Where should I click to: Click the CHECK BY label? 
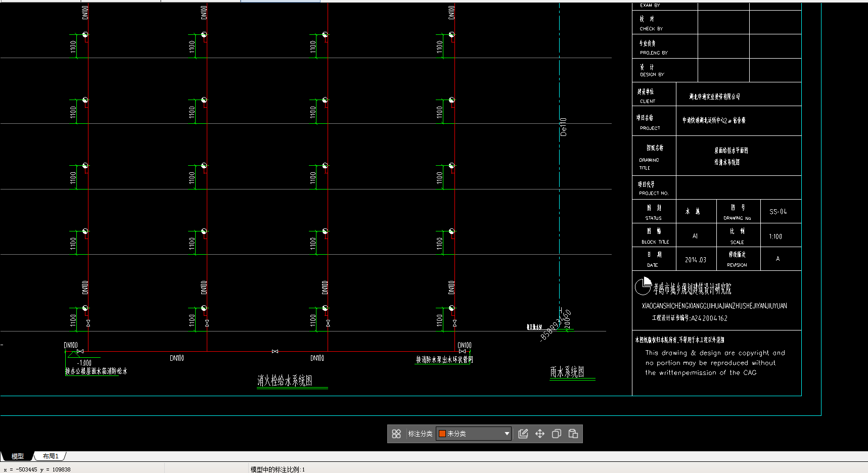point(651,29)
